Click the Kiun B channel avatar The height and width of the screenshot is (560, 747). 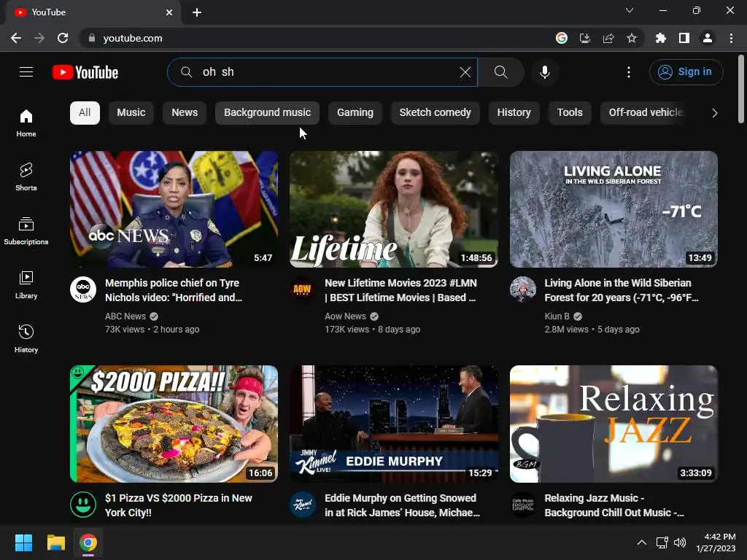[x=522, y=289]
